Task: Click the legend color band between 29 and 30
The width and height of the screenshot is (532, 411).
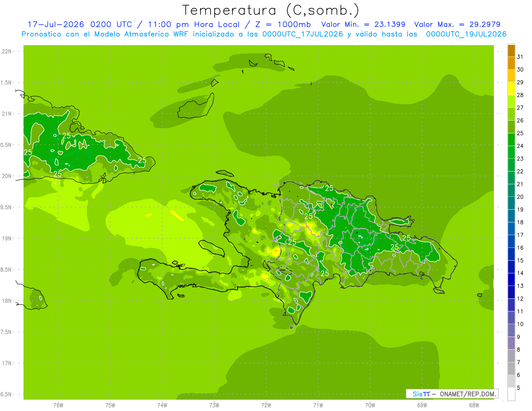Action: pyautogui.click(x=511, y=76)
